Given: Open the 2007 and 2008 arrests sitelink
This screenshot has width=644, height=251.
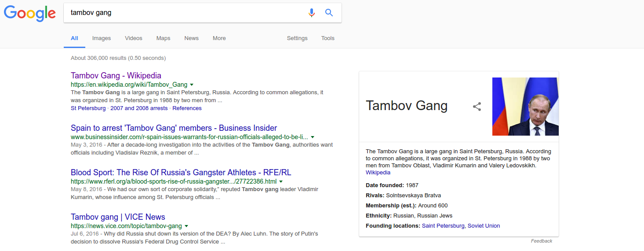Looking at the screenshot, I should click(139, 108).
